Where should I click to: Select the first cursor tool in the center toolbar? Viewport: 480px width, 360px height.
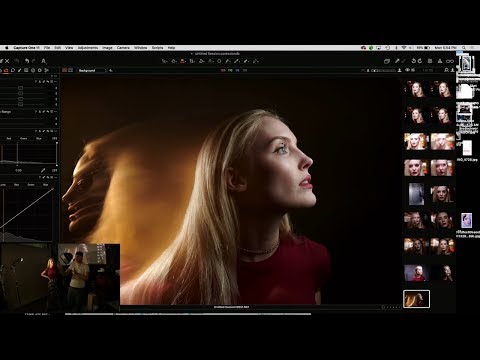(x=164, y=61)
